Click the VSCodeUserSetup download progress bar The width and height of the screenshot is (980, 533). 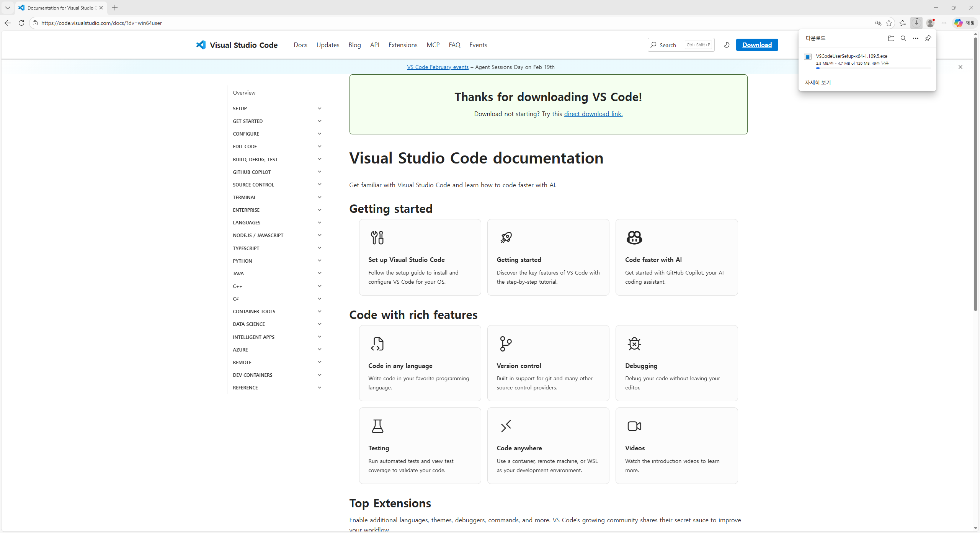click(x=873, y=68)
